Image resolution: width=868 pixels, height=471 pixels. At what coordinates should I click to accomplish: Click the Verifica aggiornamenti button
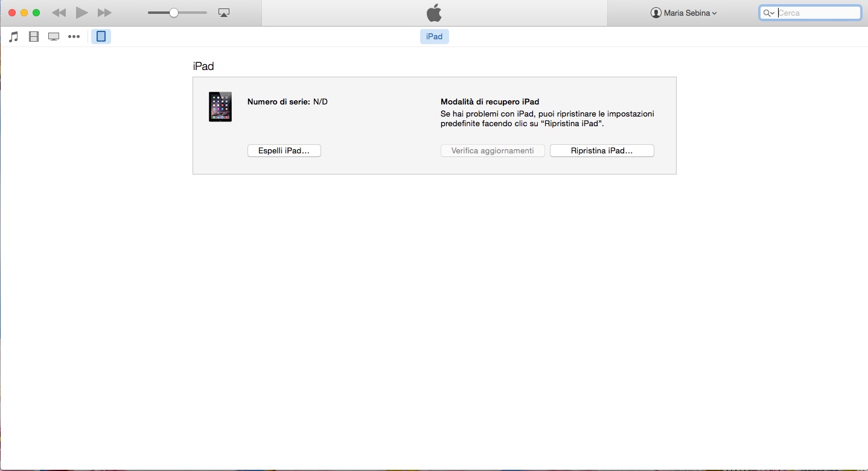click(493, 151)
